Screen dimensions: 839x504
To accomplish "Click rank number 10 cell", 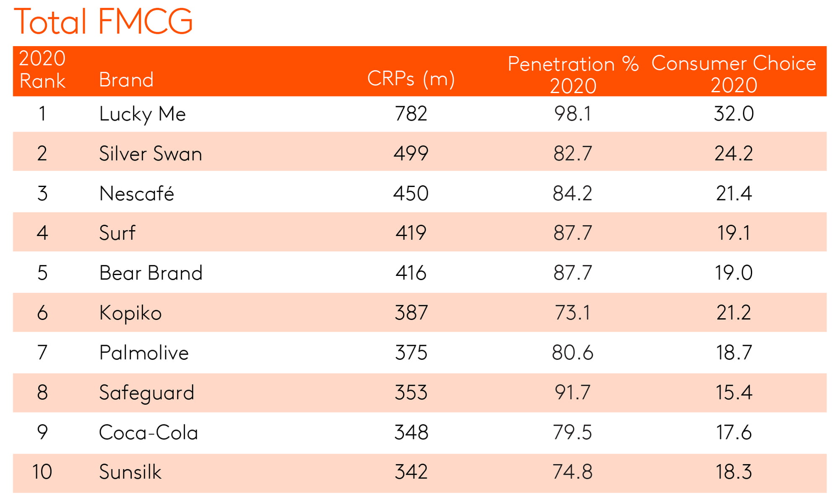I will (x=42, y=472).
